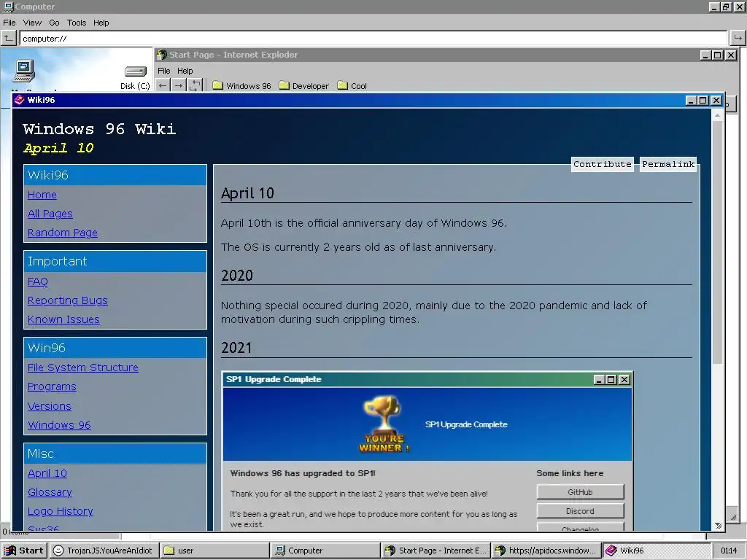Image resolution: width=747 pixels, height=560 pixels.
Task: Click the 2020 section heading
Action: [x=237, y=275]
